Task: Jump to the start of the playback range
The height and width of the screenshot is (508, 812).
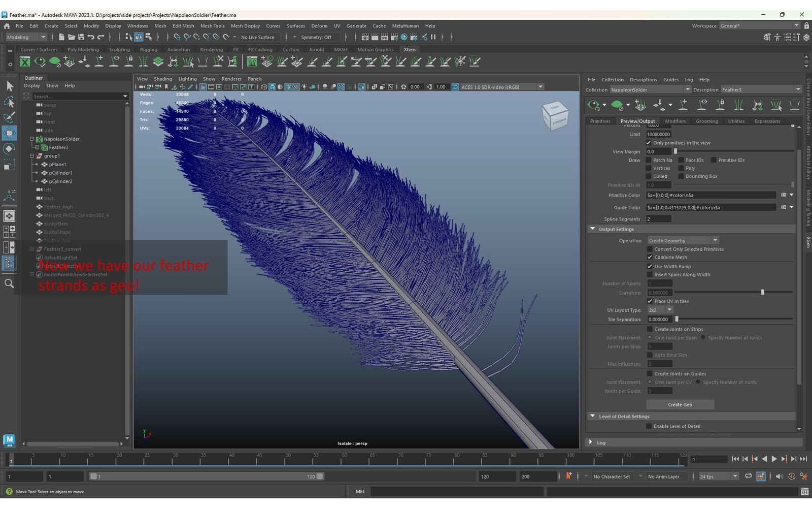Action: [735, 459]
